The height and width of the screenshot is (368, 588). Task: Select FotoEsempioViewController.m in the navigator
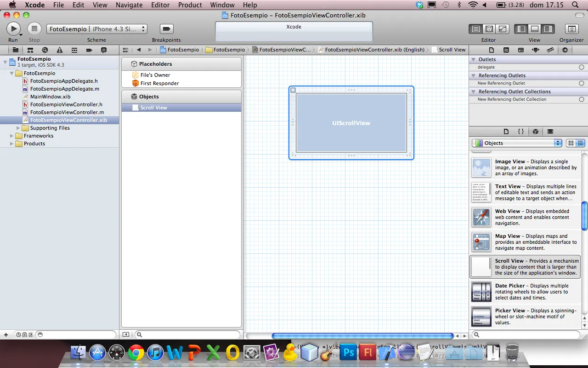click(67, 112)
